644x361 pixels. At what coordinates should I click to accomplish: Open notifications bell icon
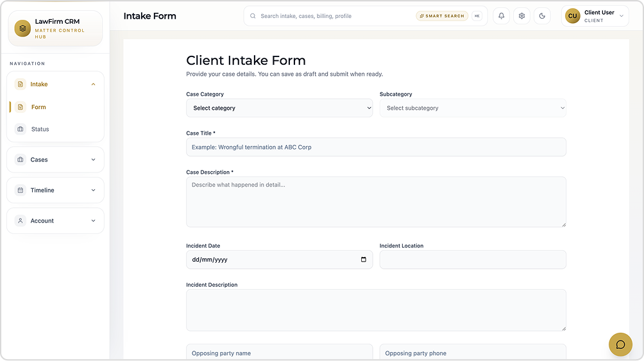tap(501, 16)
